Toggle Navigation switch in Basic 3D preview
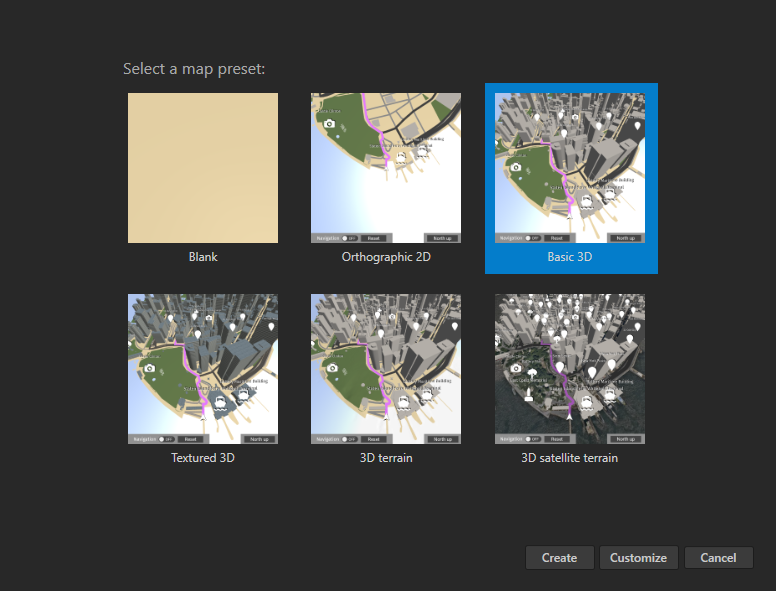776x591 pixels. [532, 238]
